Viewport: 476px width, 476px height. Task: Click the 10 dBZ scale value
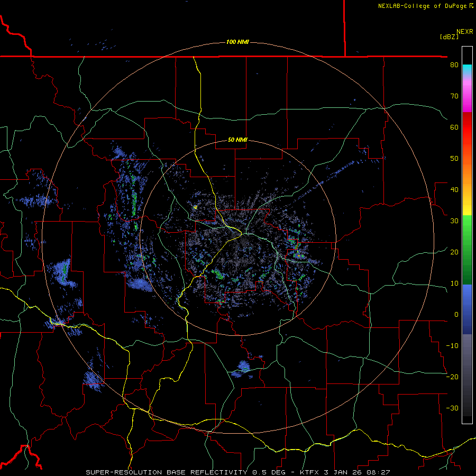tap(454, 283)
